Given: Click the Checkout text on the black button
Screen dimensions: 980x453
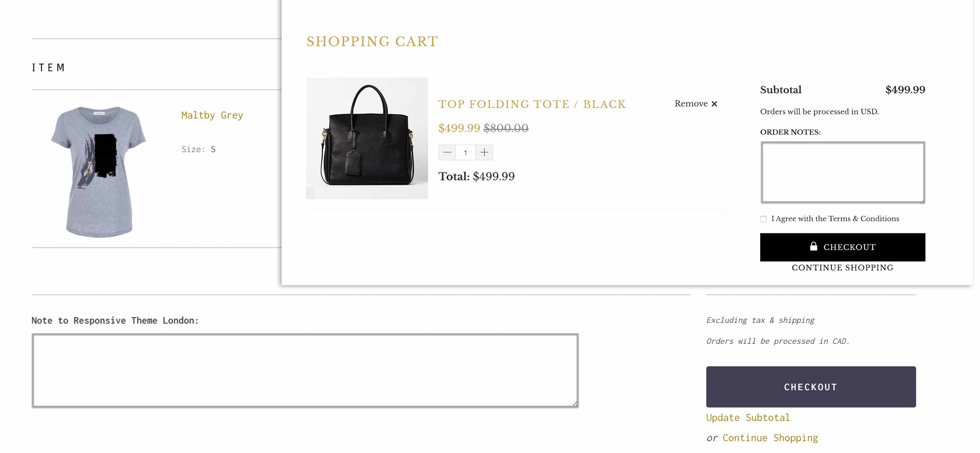Looking at the screenshot, I should pos(849,248).
